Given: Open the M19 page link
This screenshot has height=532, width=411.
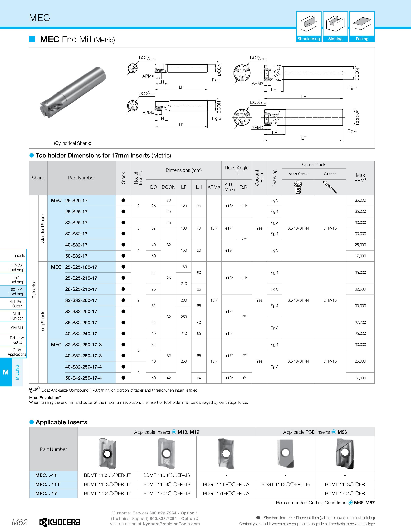Looking at the screenshot, I should tap(195, 432).
